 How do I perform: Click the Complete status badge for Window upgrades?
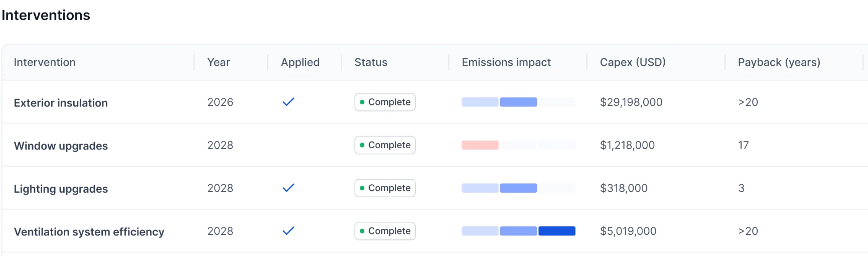click(385, 145)
